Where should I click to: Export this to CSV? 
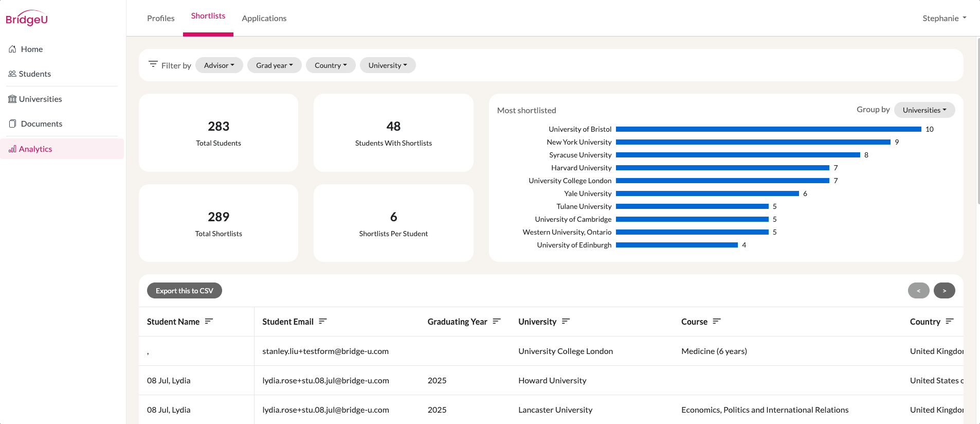[x=185, y=291]
